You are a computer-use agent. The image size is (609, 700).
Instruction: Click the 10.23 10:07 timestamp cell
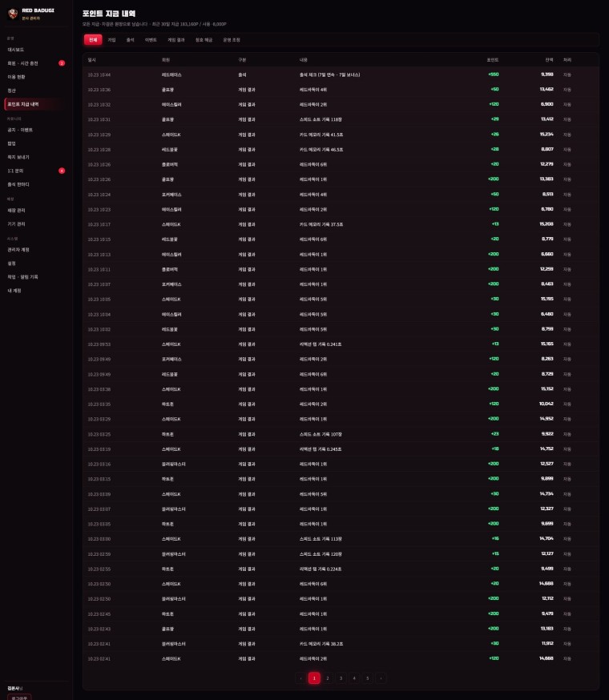pyautogui.click(x=99, y=284)
